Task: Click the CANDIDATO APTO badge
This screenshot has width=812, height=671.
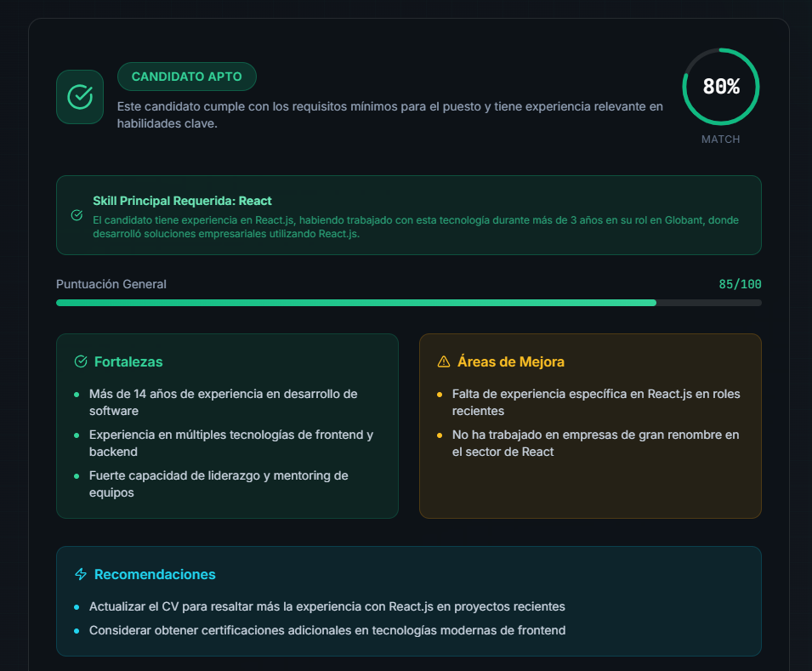Action: pyautogui.click(x=187, y=77)
